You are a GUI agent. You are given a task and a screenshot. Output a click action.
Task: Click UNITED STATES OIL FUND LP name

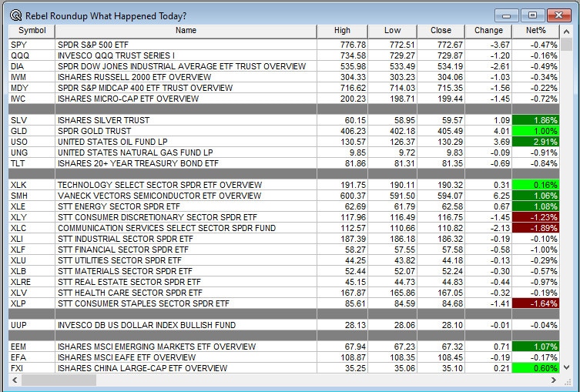(x=186, y=142)
